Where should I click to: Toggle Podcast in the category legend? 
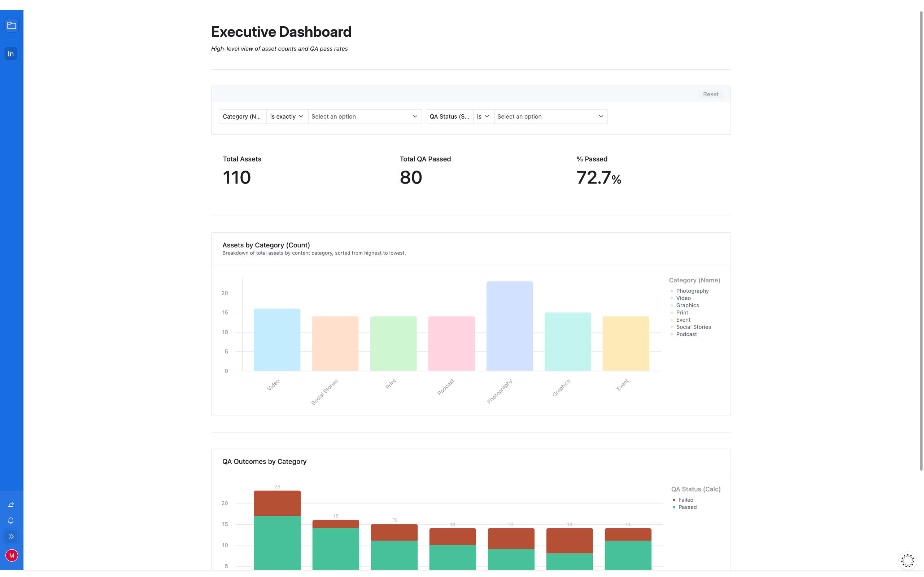[x=686, y=334]
